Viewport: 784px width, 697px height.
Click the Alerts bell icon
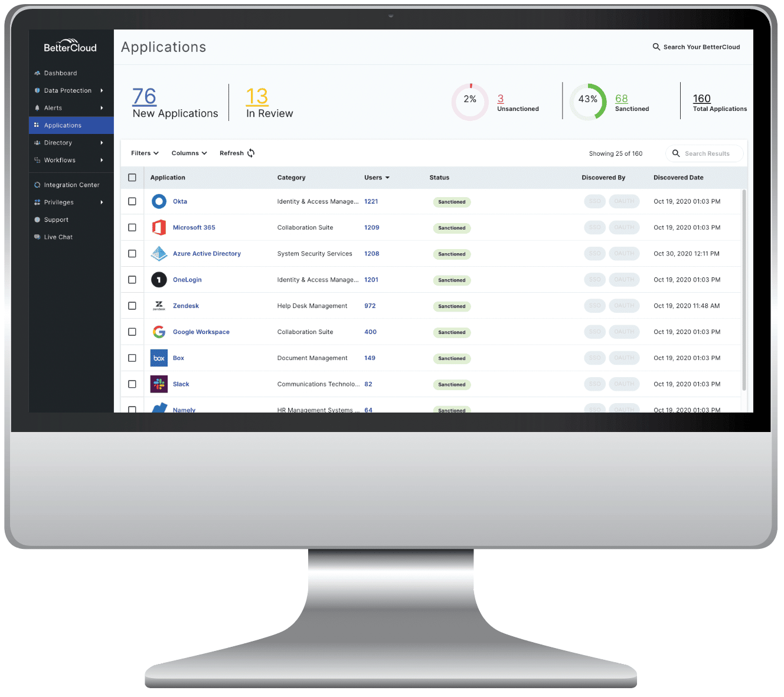[37, 108]
